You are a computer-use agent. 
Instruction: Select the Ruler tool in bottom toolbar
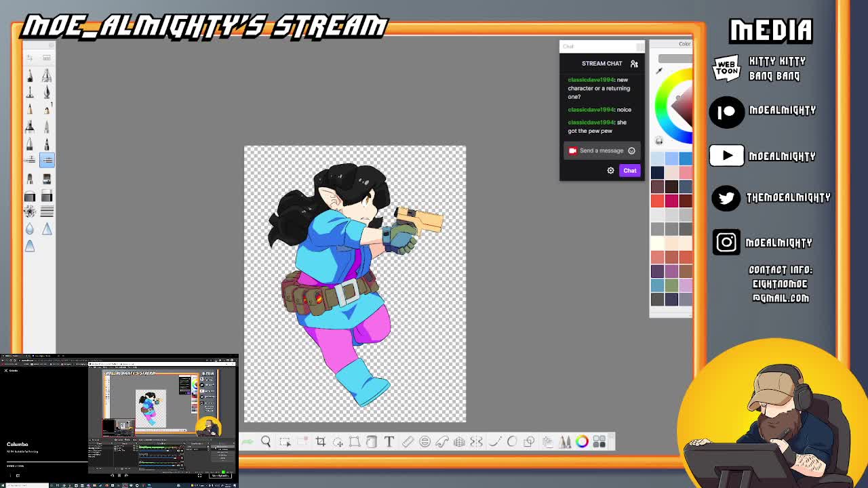pyautogui.click(x=408, y=442)
